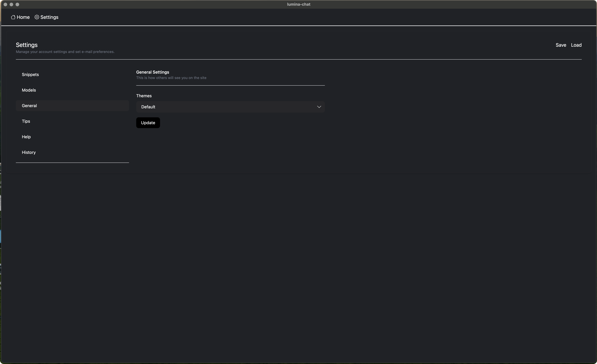This screenshot has height=364, width=597.
Task: Click the Settings gear icon
Action: (x=37, y=17)
